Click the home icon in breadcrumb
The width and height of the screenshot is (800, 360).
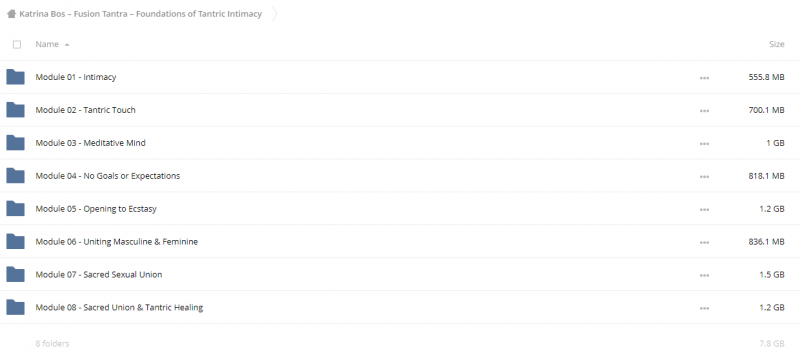11,14
